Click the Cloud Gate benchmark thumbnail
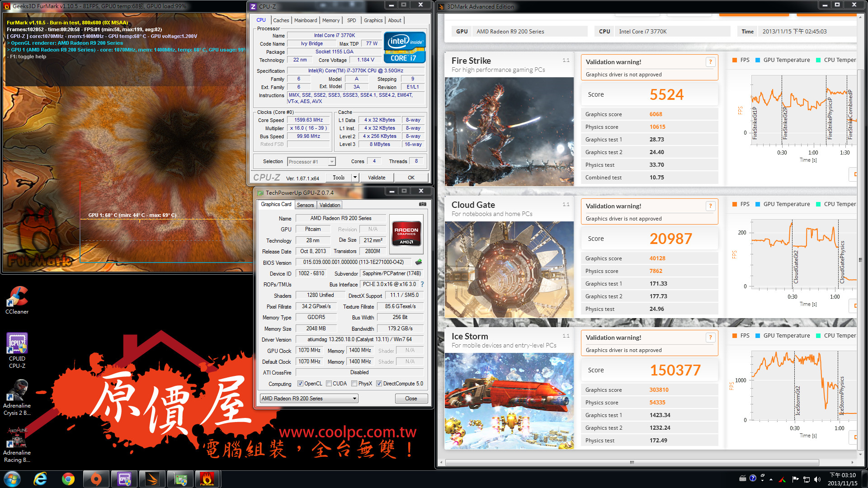This screenshot has height=488, width=868. (509, 270)
